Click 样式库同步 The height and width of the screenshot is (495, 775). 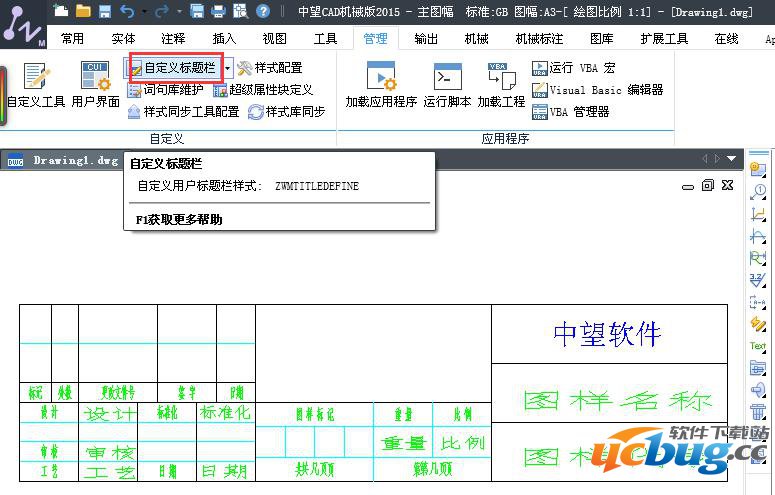[286, 112]
